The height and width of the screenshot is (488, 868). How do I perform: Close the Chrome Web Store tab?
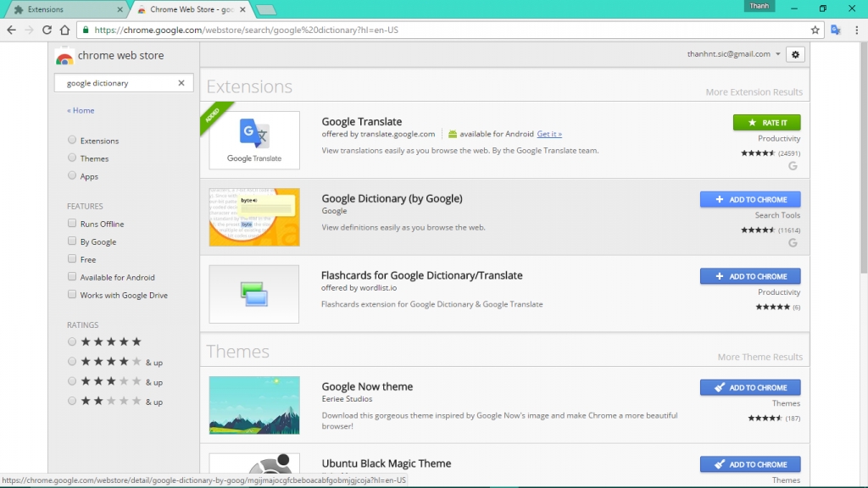point(242,9)
